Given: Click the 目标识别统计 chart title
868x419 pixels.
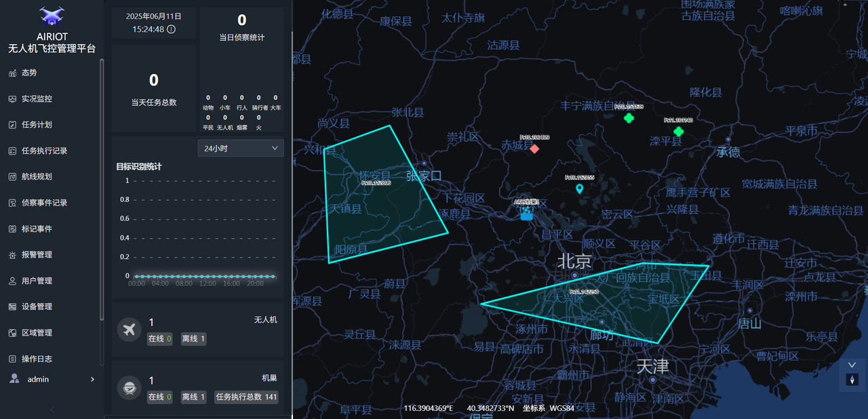Looking at the screenshot, I should click(x=139, y=167).
